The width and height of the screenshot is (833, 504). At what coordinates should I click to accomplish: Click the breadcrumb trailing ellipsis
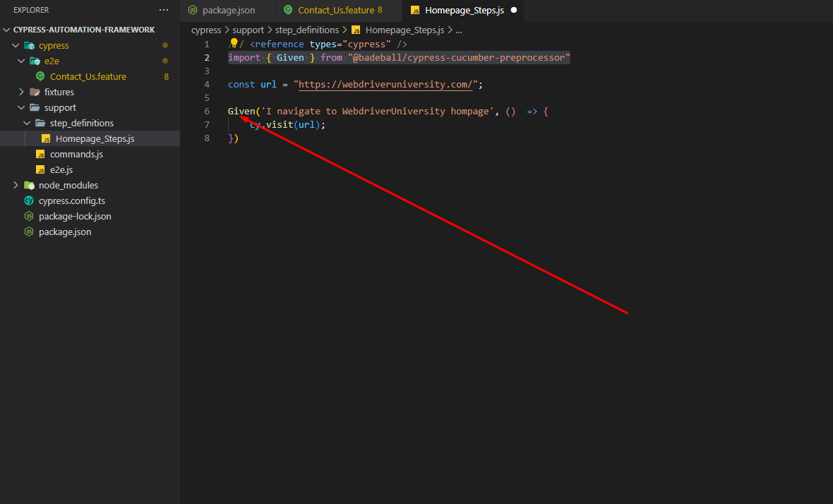coord(459,30)
